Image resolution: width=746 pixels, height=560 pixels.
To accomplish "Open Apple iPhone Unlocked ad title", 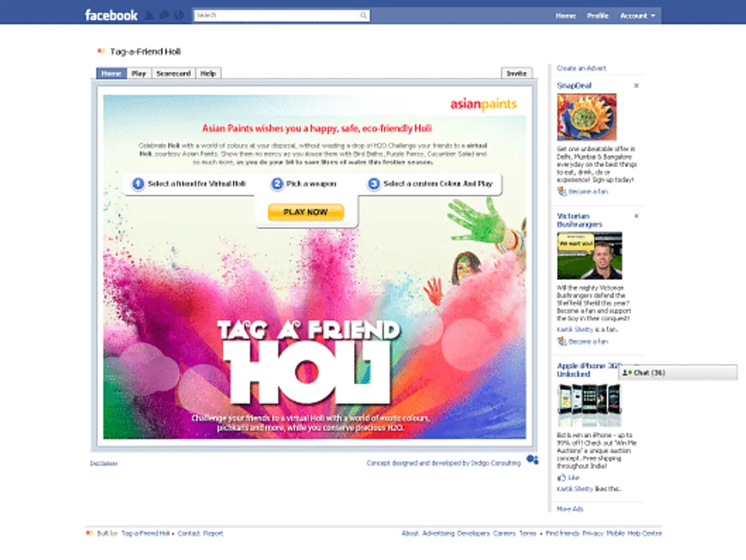I will tap(587, 370).
